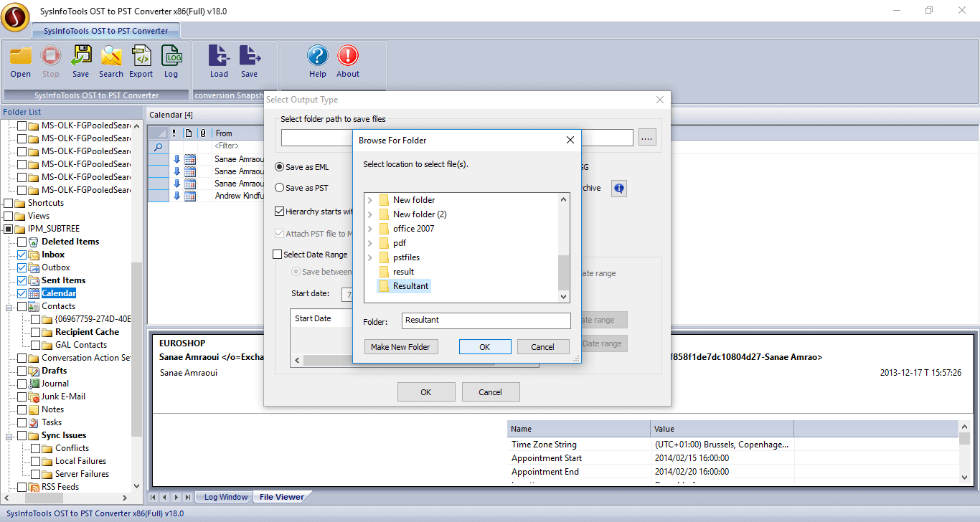Check the Outbox folder checkbox
Viewport: 980px width, 522px height.
pyautogui.click(x=22, y=267)
